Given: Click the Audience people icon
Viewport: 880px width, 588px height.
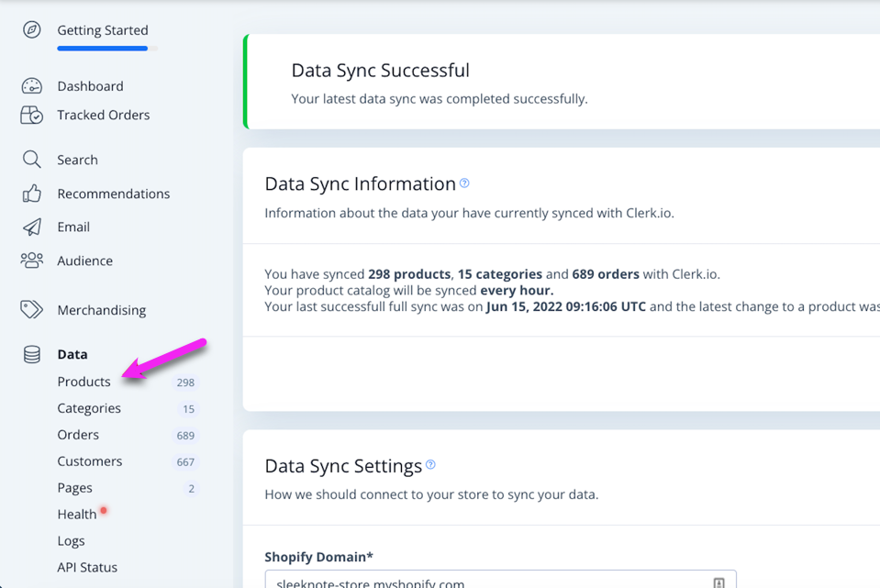Looking at the screenshot, I should point(32,261).
